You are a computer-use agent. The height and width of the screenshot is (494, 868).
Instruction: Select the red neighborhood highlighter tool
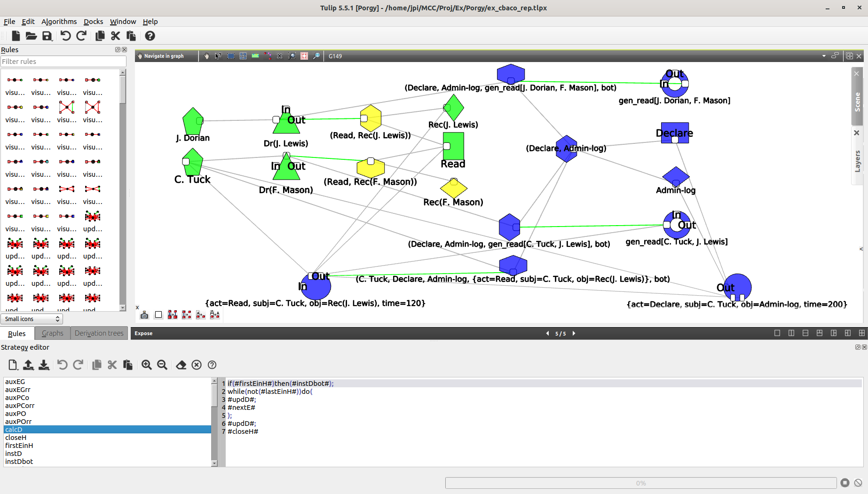pyautogui.click(x=304, y=56)
